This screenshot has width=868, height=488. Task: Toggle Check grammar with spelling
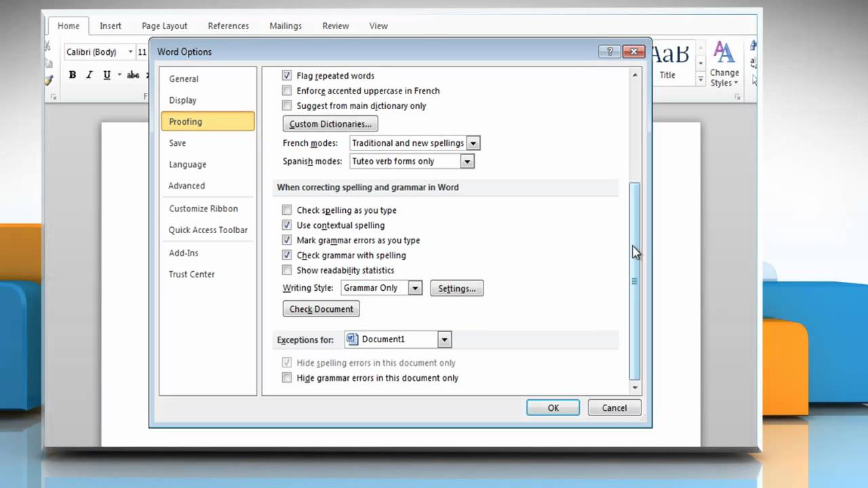287,256
